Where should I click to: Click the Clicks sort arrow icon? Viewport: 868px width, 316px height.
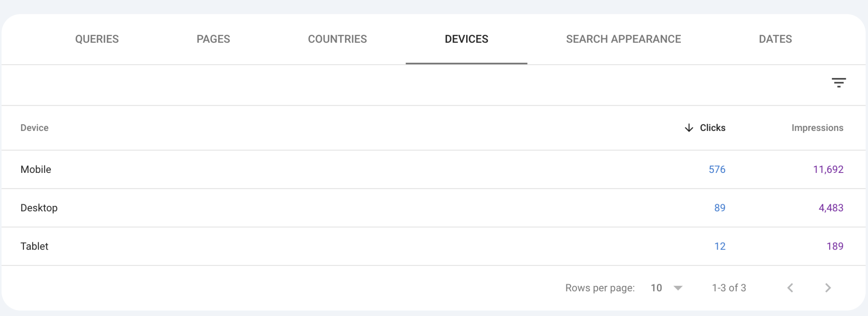point(689,128)
